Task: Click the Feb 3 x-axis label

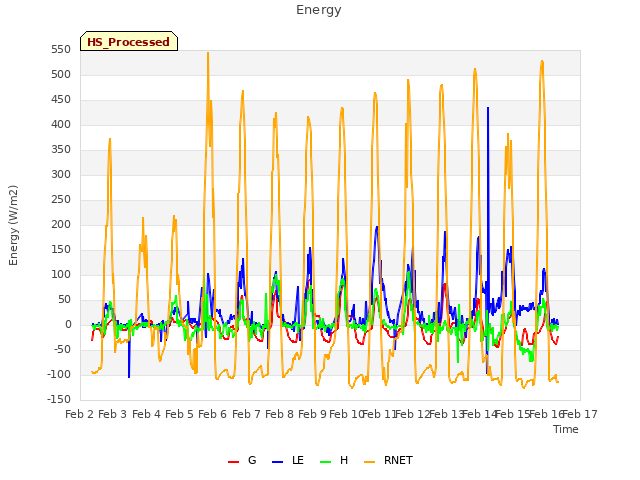Action: tap(113, 414)
